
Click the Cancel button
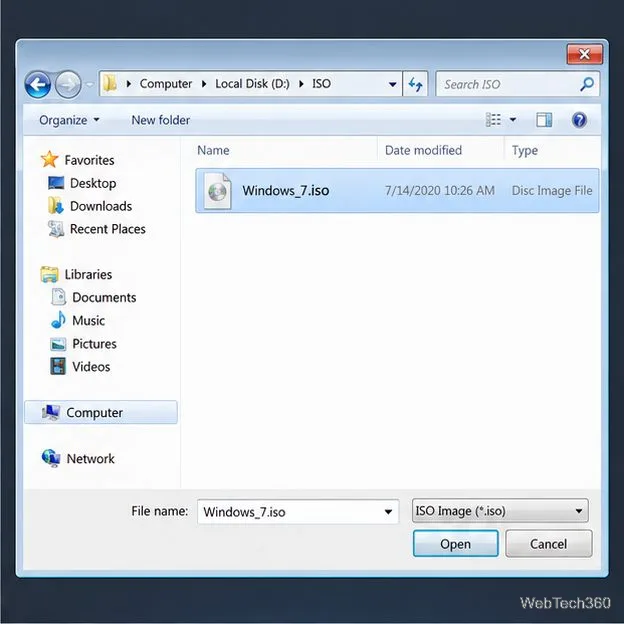tap(548, 544)
